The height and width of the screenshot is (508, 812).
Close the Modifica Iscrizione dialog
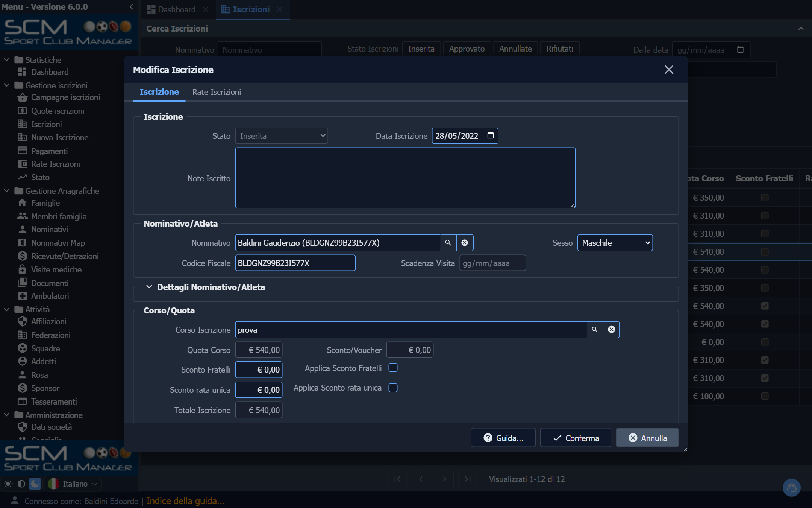pyautogui.click(x=669, y=70)
